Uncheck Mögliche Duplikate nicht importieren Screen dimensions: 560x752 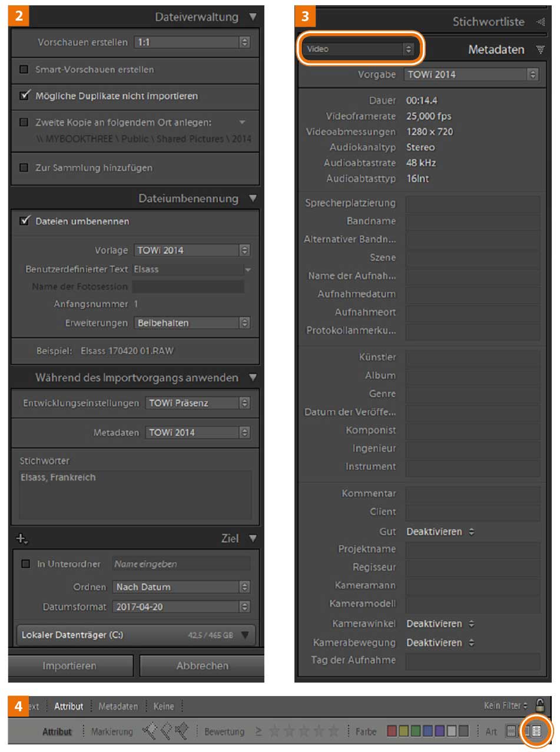[x=24, y=95]
